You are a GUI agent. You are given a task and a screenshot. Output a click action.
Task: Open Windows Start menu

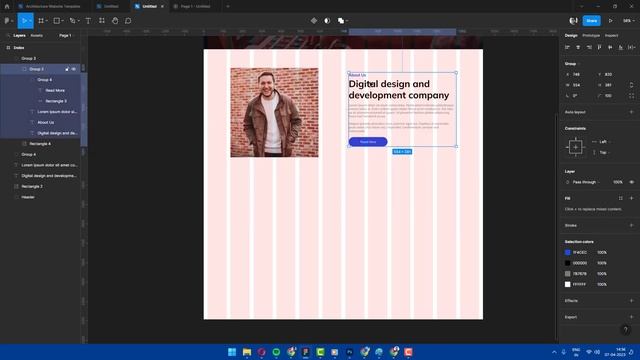232,352
